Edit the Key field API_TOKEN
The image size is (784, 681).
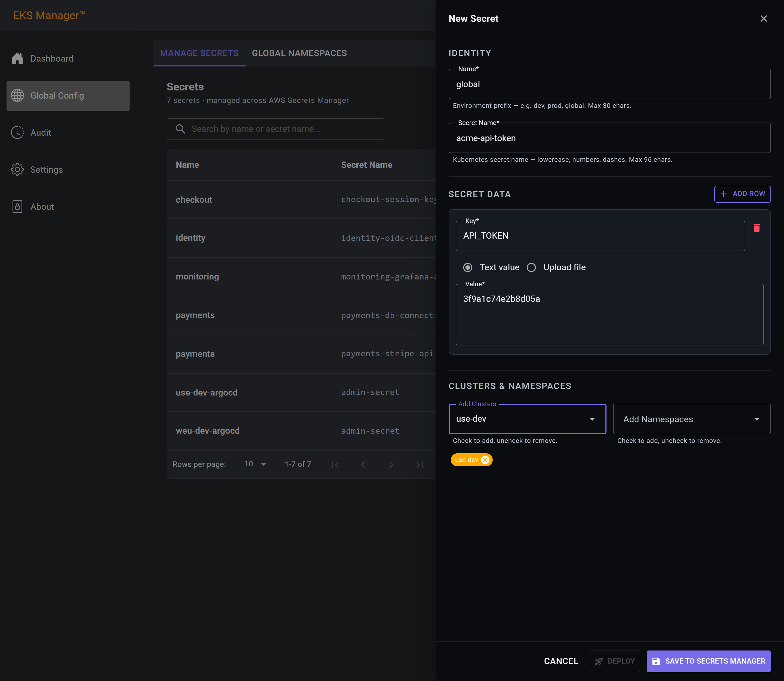tap(600, 236)
